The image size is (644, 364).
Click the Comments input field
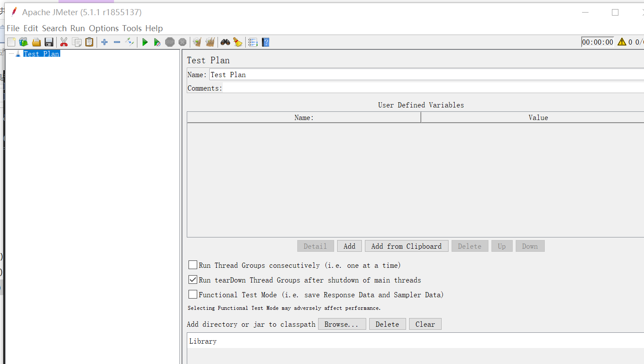coord(433,88)
